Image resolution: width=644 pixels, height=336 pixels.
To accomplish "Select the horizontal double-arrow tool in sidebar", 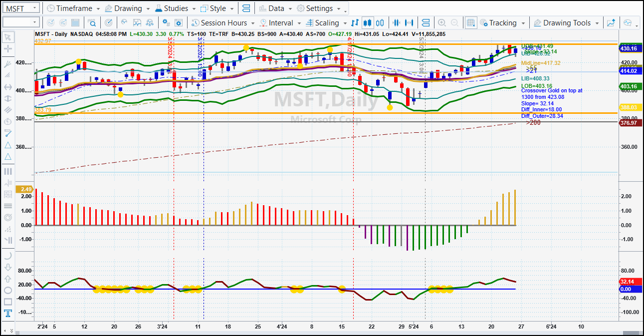I will click(x=8, y=87).
